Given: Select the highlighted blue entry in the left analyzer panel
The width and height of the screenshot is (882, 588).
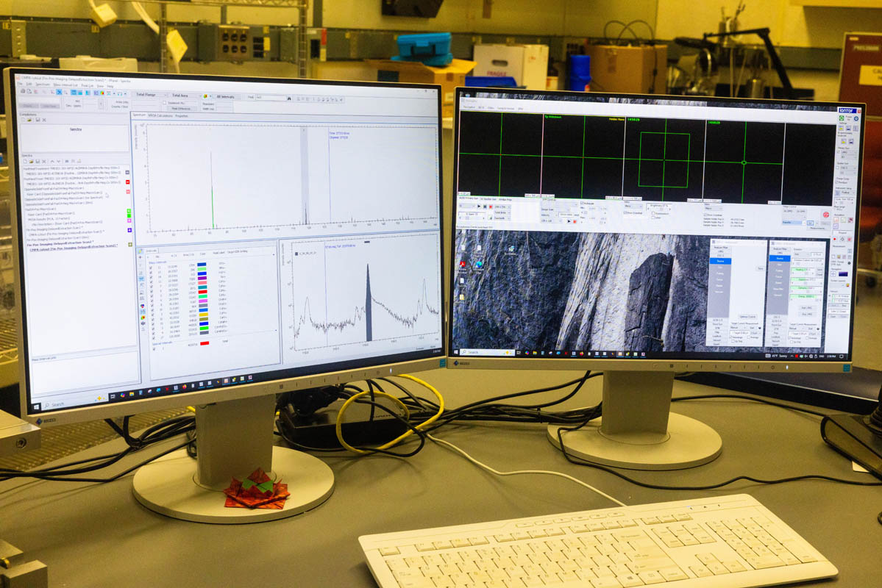Looking at the screenshot, I should pyautogui.click(x=720, y=261).
